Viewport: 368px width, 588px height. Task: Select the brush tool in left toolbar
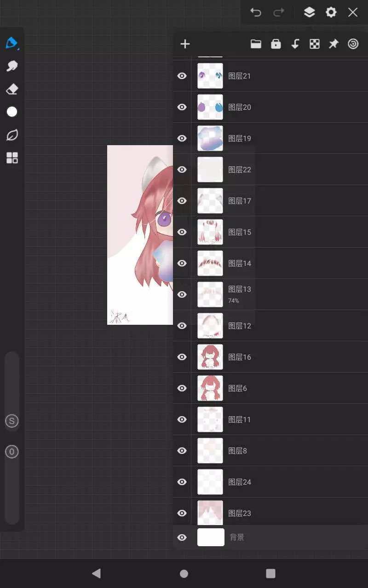[12, 43]
